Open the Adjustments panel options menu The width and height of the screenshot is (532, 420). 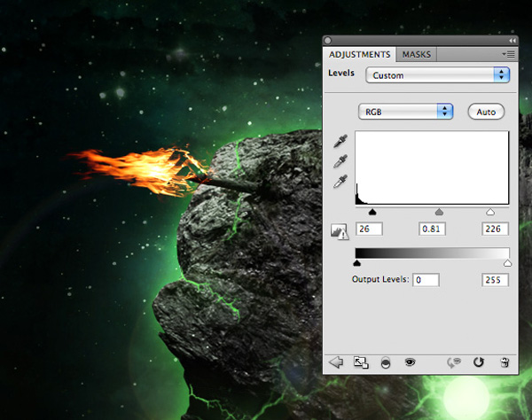507,54
